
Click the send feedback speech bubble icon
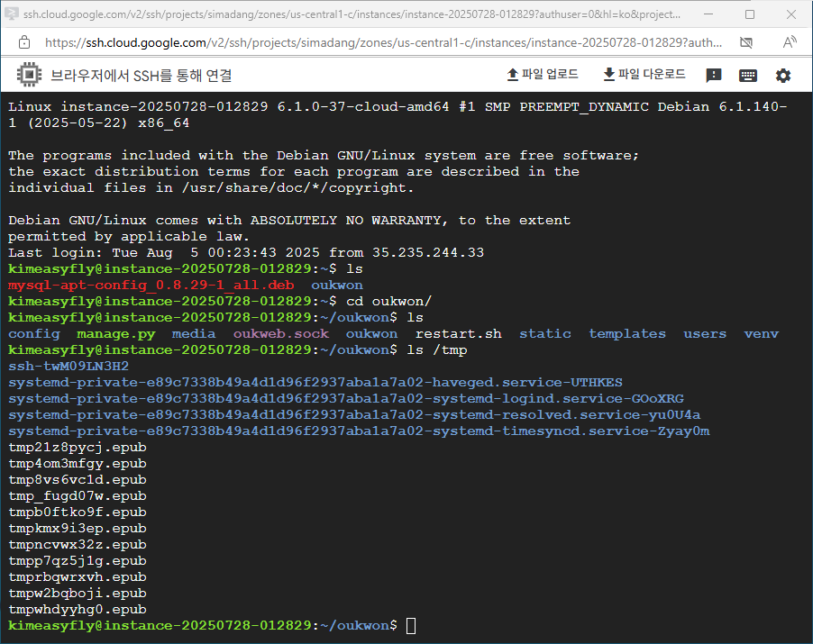pyautogui.click(x=714, y=76)
